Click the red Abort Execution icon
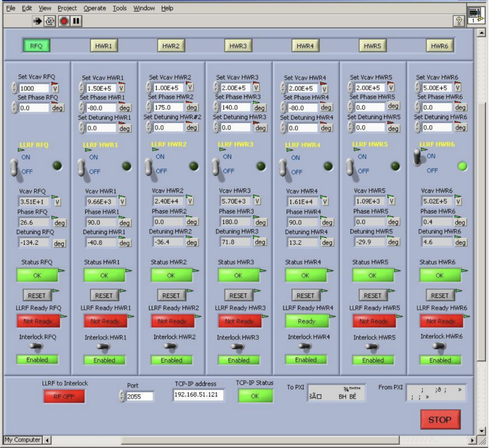 point(64,21)
